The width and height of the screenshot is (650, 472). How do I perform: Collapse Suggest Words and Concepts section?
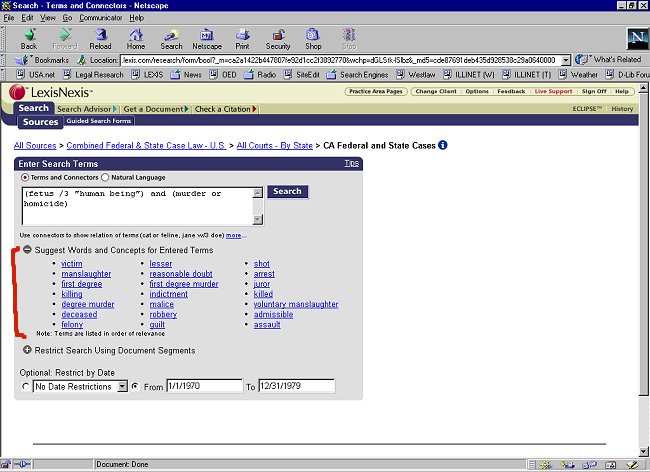pos(27,249)
